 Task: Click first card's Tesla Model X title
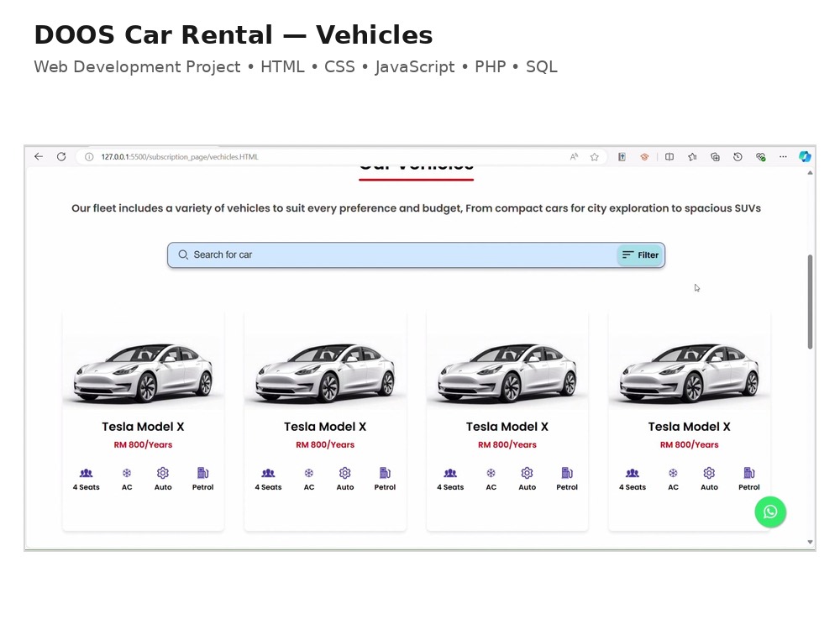tap(143, 427)
